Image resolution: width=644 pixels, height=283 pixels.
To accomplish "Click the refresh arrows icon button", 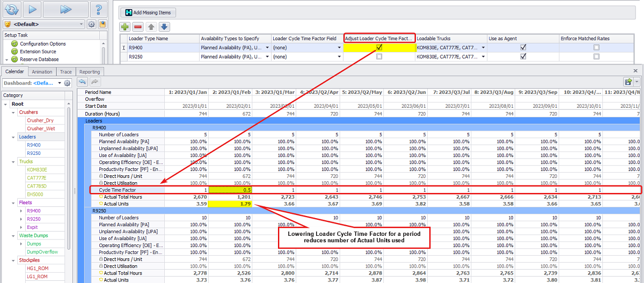I will coord(11,9).
